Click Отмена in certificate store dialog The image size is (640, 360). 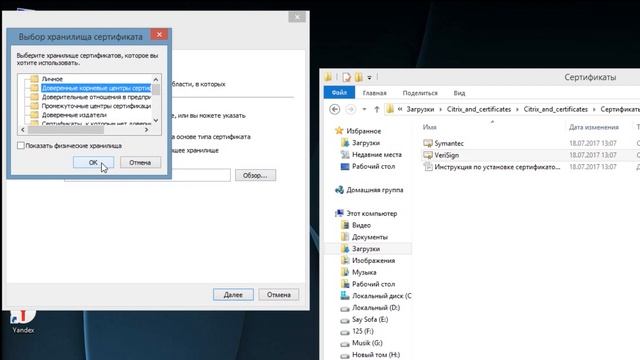[140, 162]
